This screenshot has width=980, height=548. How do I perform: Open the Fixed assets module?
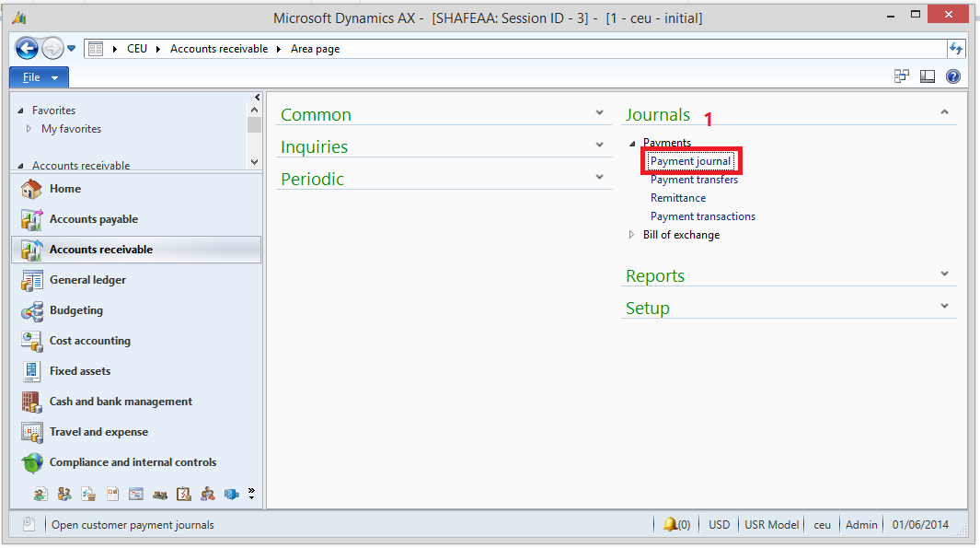[x=135, y=371]
